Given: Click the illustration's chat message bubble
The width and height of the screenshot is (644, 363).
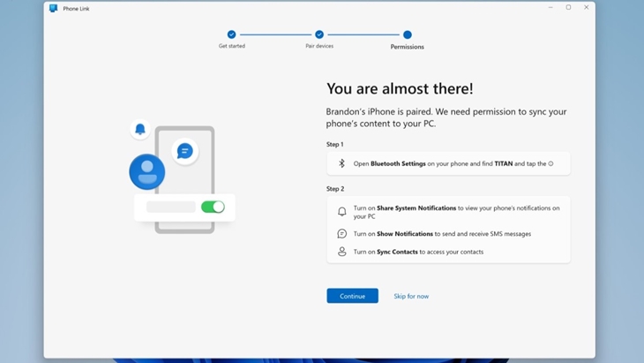Looking at the screenshot, I should pos(185,151).
